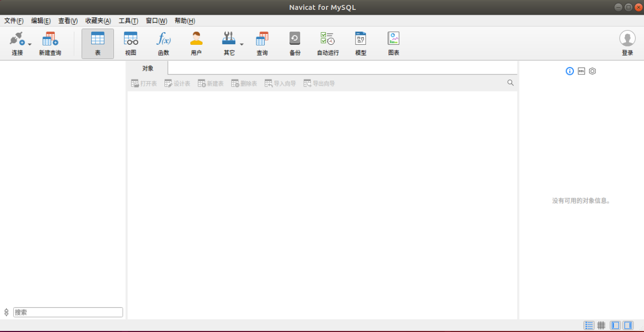Close the Navicat for MySQL window
The image size is (644, 332).
pyautogui.click(x=638, y=7)
